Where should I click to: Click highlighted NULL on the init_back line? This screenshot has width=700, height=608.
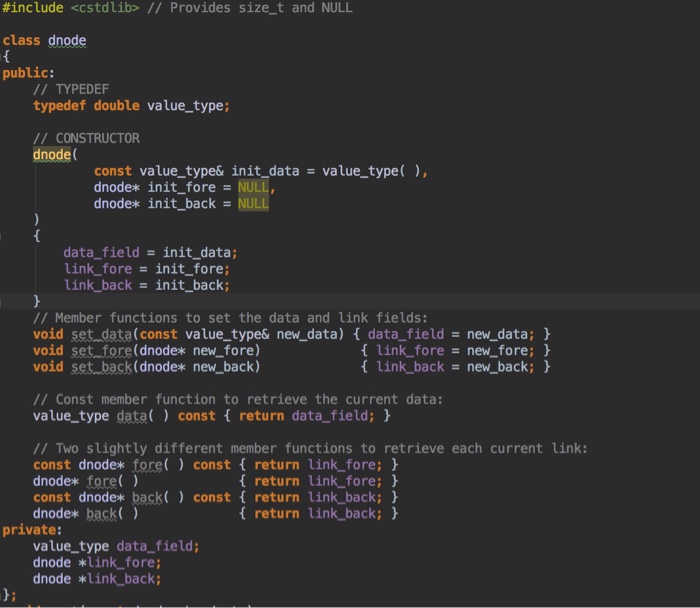pos(253,204)
